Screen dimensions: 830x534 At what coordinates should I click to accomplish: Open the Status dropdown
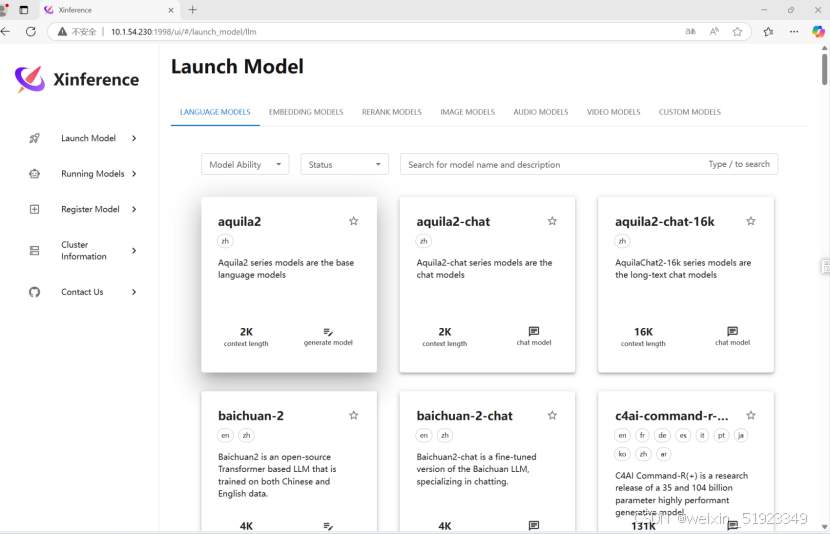click(345, 165)
